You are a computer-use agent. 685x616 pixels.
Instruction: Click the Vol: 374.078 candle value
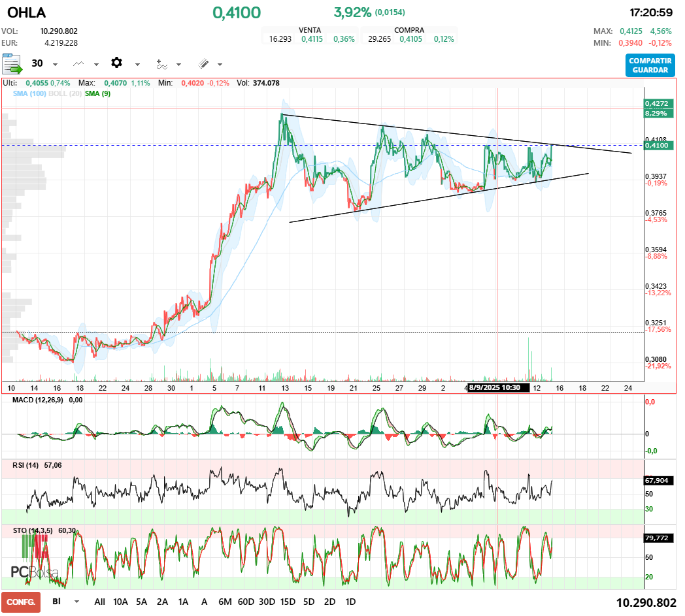coord(266,83)
